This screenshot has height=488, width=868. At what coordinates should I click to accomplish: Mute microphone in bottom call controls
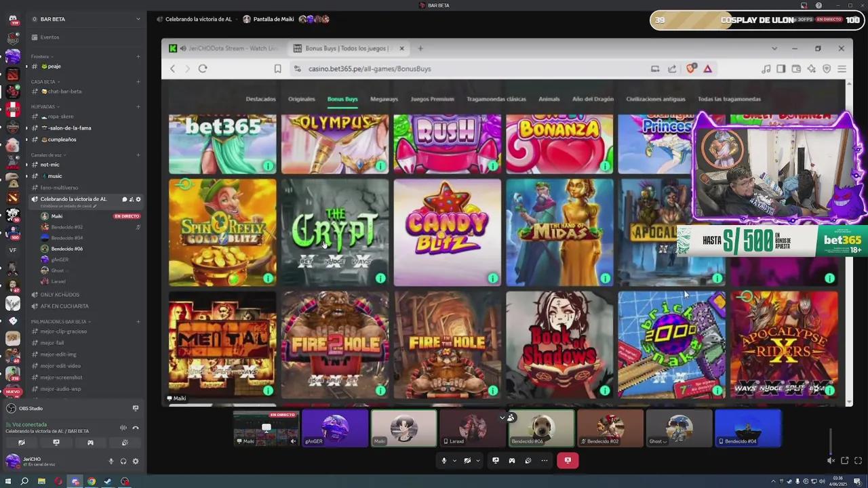444,461
